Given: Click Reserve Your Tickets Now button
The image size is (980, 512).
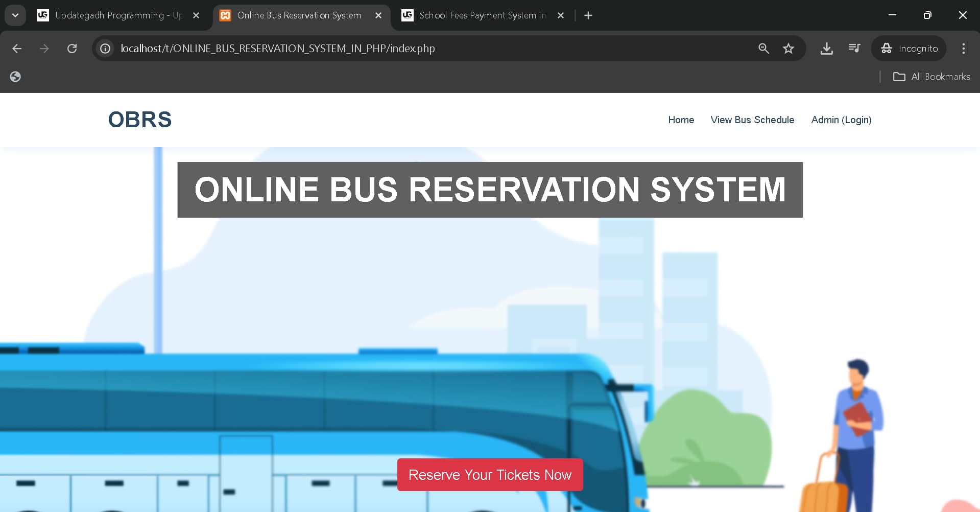Looking at the screenshot, I should (x=489, y=474).
